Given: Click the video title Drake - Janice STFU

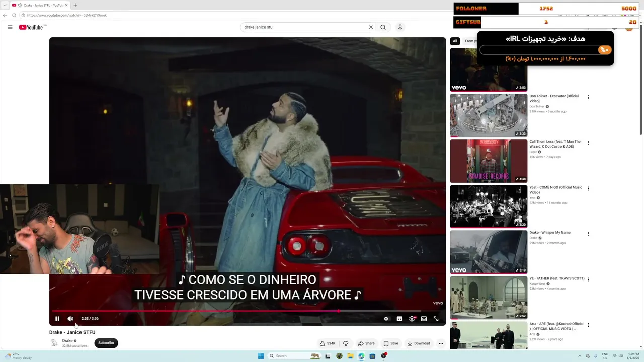Looking at the screenshot, I should tap(72, 332).
